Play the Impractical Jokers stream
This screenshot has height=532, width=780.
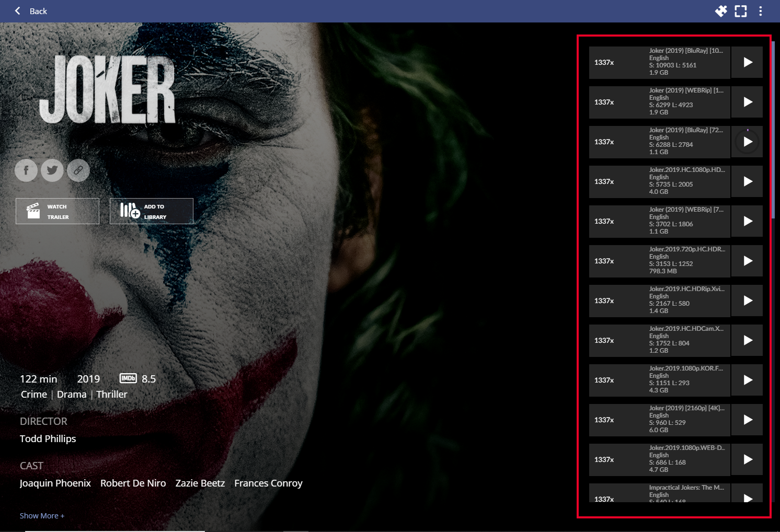coord(747,493)
